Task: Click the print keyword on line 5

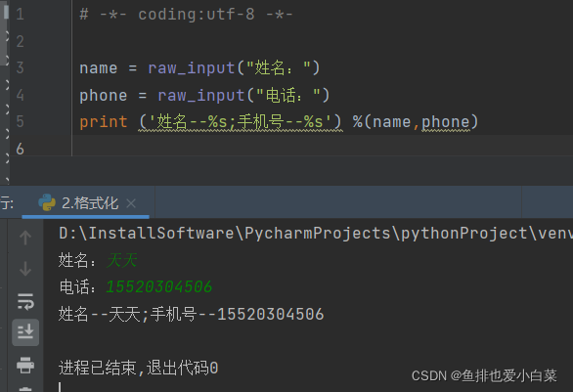Action: [x=104, y=122]
